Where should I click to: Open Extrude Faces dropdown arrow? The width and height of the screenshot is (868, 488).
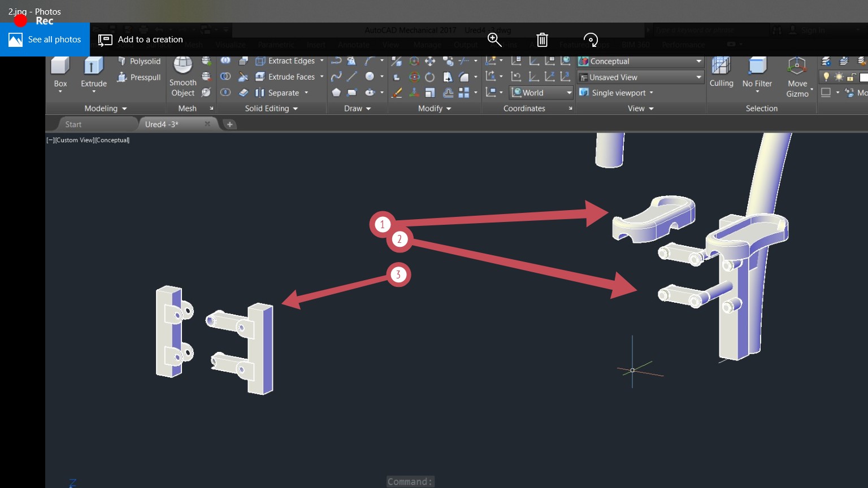(322, 76)
